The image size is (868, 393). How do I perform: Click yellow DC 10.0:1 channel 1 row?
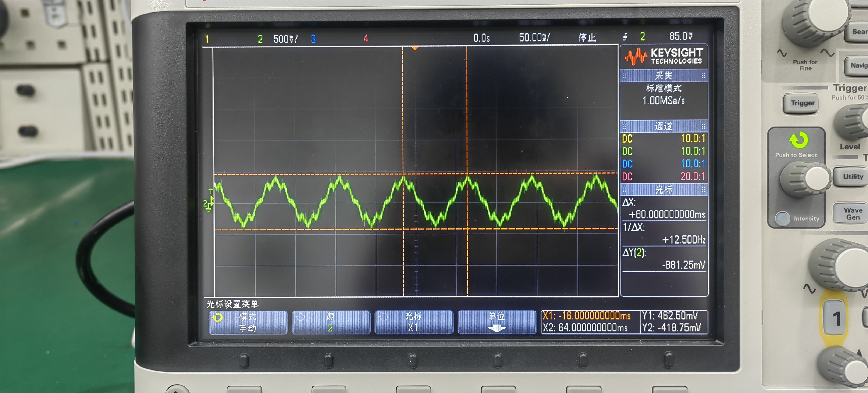coord(664,138)
